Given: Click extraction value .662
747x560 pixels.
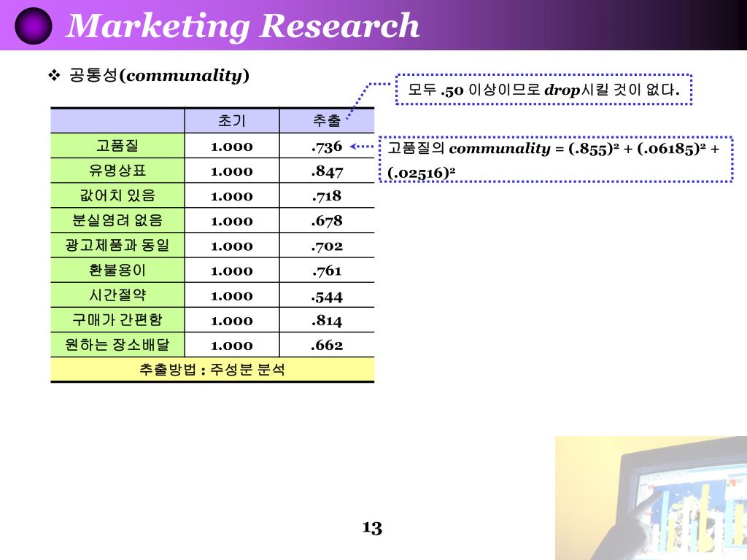Looking at the screenshot, I should pyautogui.click(x=327, y=345).
